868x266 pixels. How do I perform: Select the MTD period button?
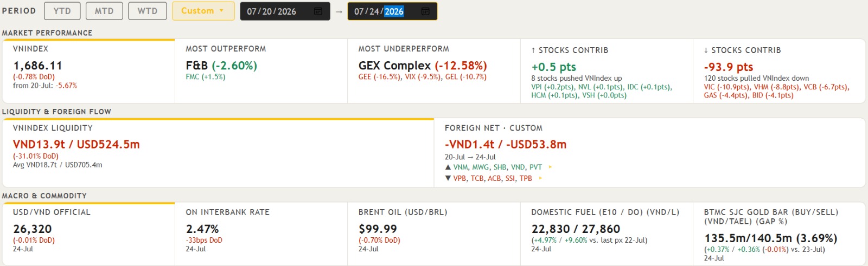[x=104, y=11]
